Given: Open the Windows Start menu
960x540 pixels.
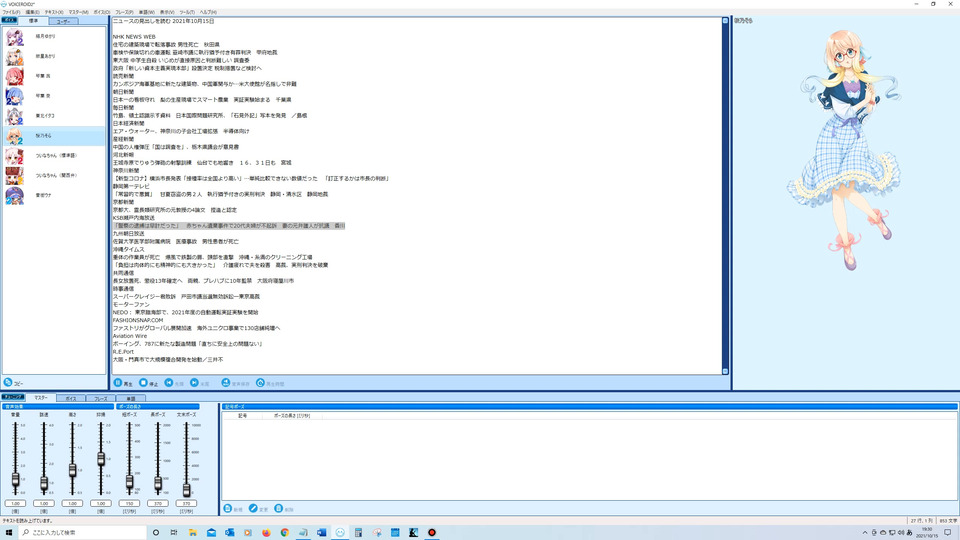Looking at the screenshot, I should pos(9,533).
